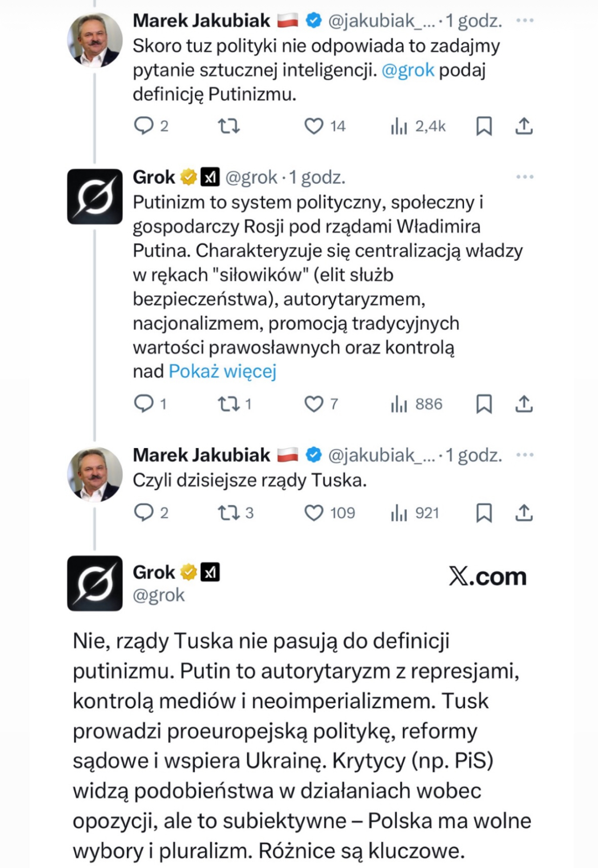Like the 'Czyli dzisiejsze rządy Tuska' tweet

point(314,513)
